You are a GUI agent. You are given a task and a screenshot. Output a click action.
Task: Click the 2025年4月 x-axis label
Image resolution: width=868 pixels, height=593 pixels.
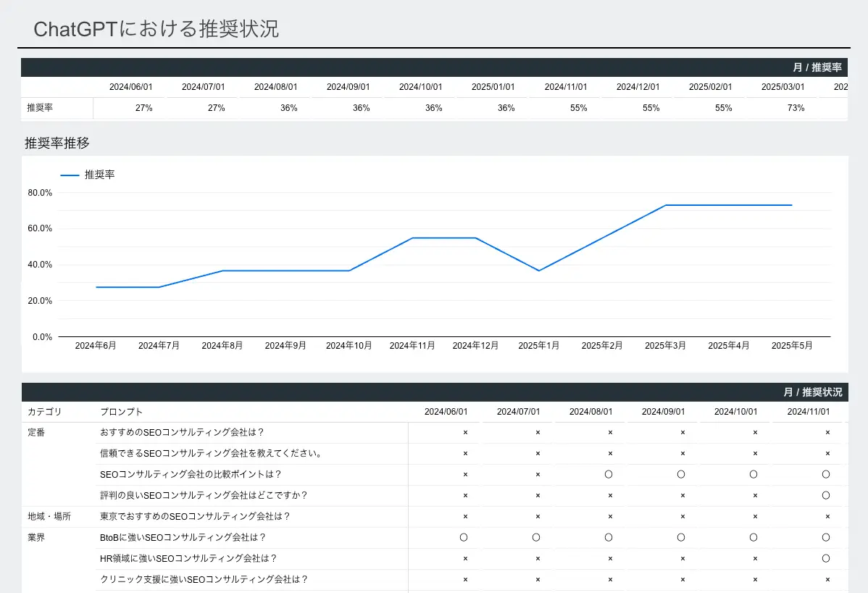click(728, 346)
